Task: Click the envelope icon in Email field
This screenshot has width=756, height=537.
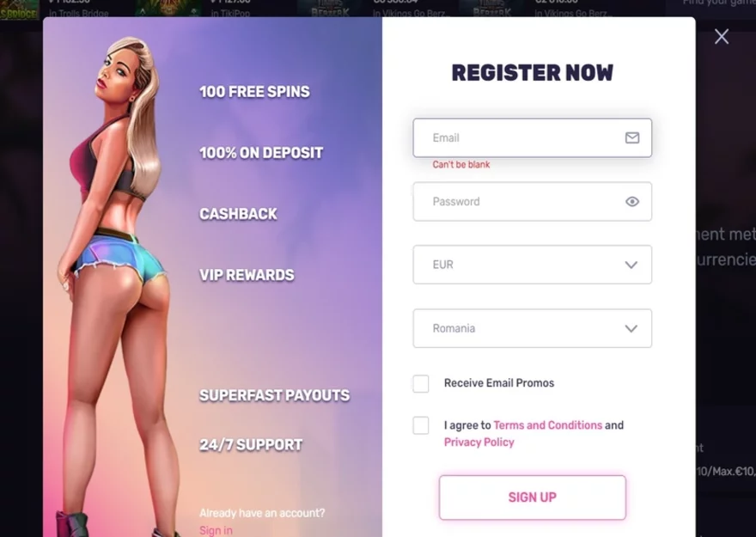Action: pyautogui.click(x=632, y=137)
